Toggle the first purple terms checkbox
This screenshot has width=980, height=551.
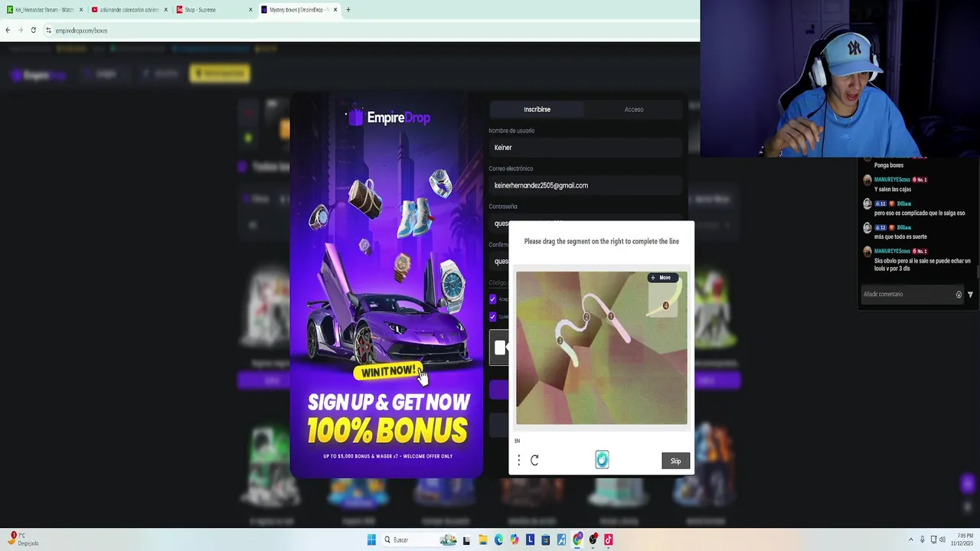tap(492, 298)
